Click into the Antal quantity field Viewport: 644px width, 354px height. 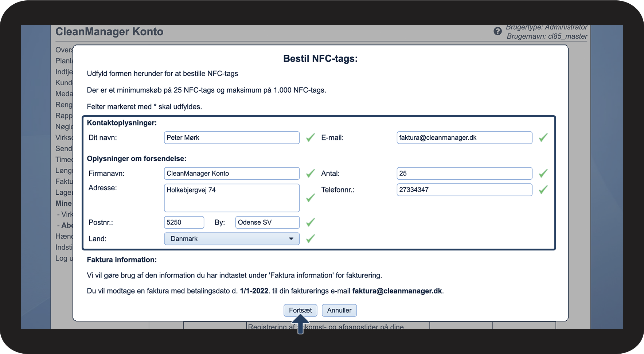point(464,173)
